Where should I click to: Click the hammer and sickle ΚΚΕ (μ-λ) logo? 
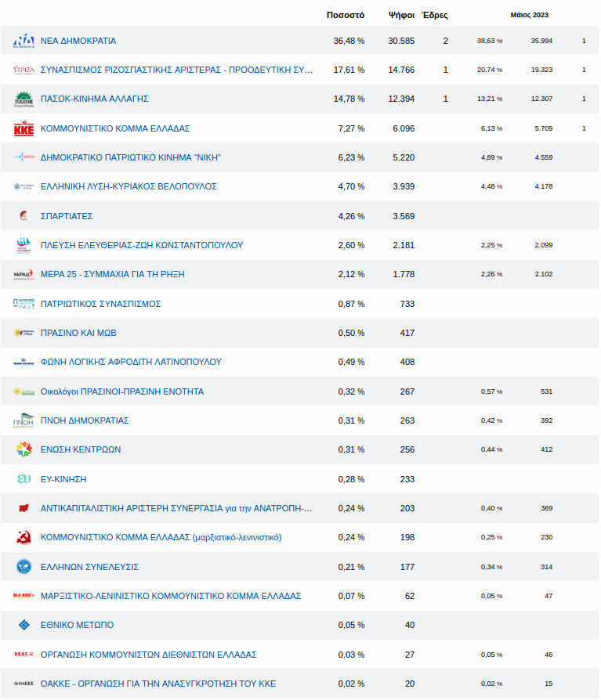(24, 538)
